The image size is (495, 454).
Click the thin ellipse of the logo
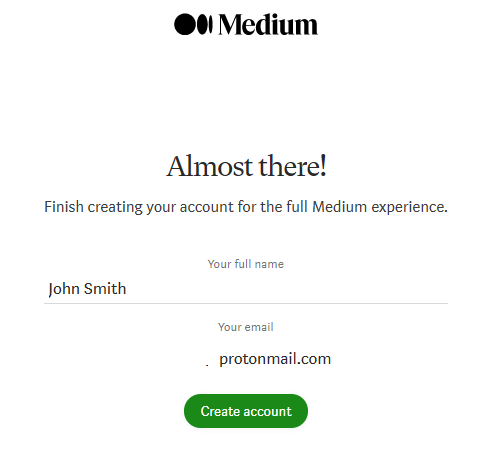coord(210,24)
